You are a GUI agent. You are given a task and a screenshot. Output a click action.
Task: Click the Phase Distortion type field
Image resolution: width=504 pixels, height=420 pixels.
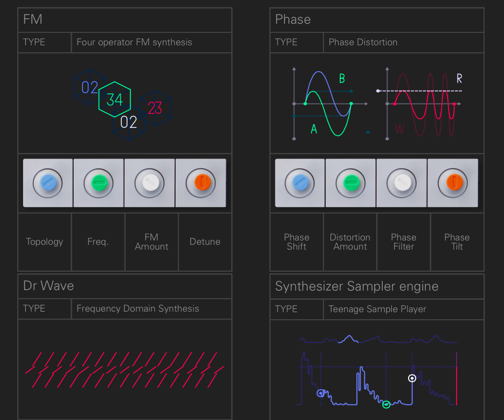pyautogui.click(x=403, y=43)
